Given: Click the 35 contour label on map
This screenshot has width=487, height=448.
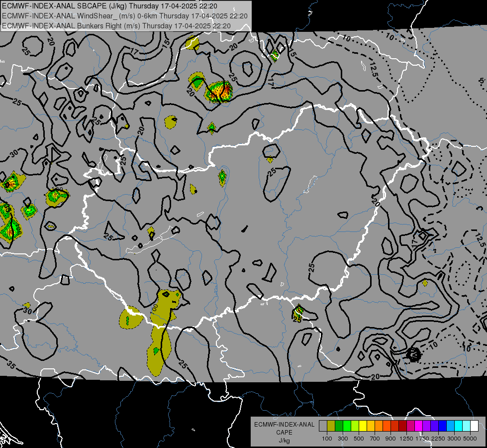Looking at the screenshot, I should (x=10, y=365).
